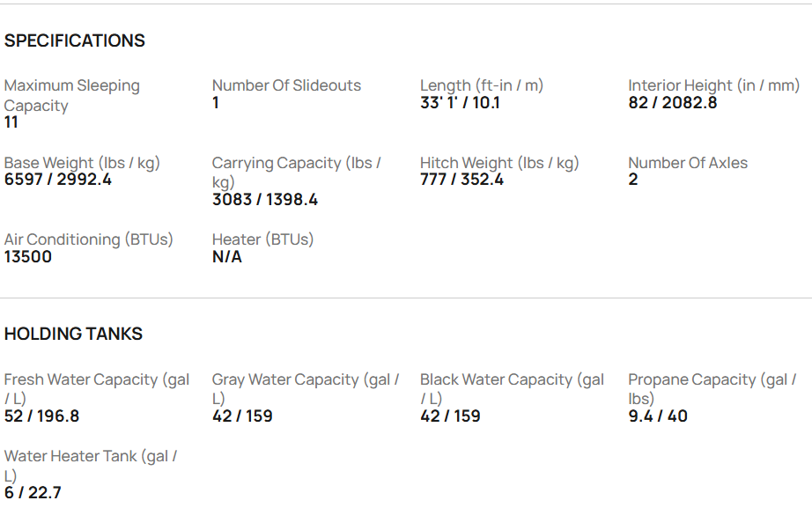Image resolution: width=812 pixels, height=530 pixels.
Task: Click the HOLDING TANKS section heading
Action: pyautogui.click(x=73, y=334)
